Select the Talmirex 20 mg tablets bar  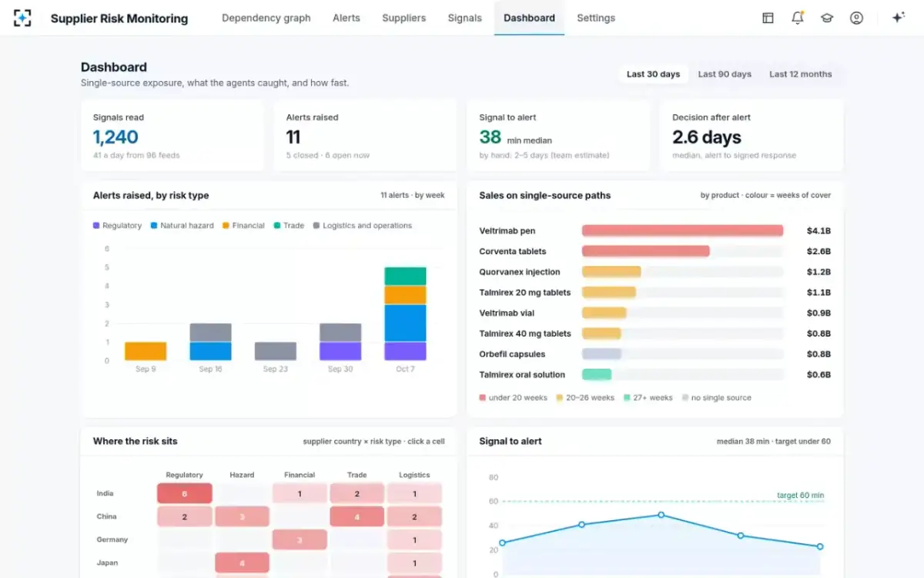pos(609,292)
